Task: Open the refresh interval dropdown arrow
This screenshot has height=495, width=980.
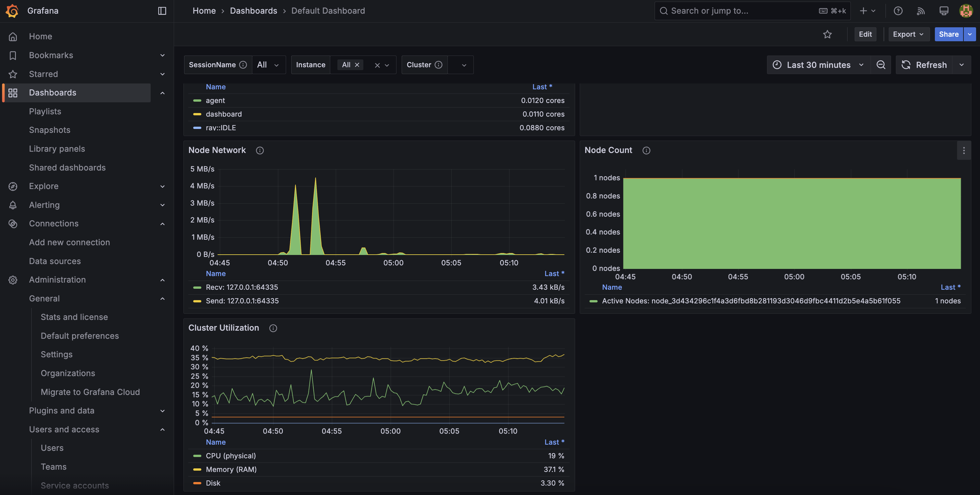Action: (x=961, y=65)
